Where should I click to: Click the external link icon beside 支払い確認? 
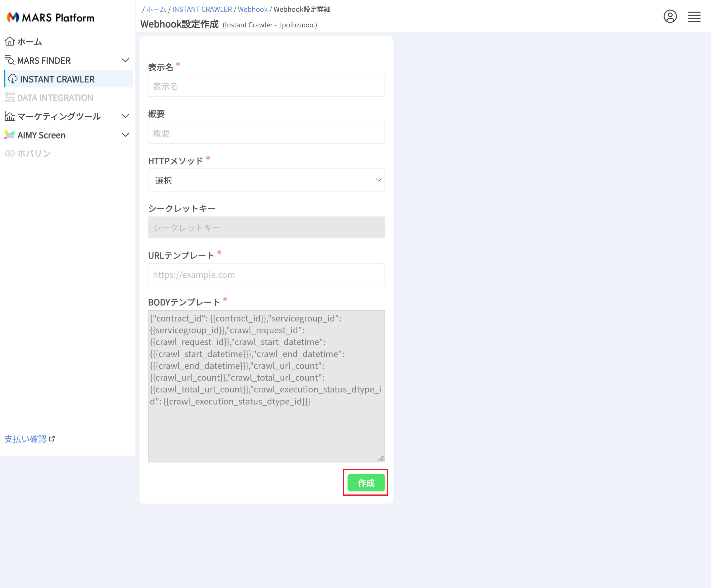click(52, 439)
